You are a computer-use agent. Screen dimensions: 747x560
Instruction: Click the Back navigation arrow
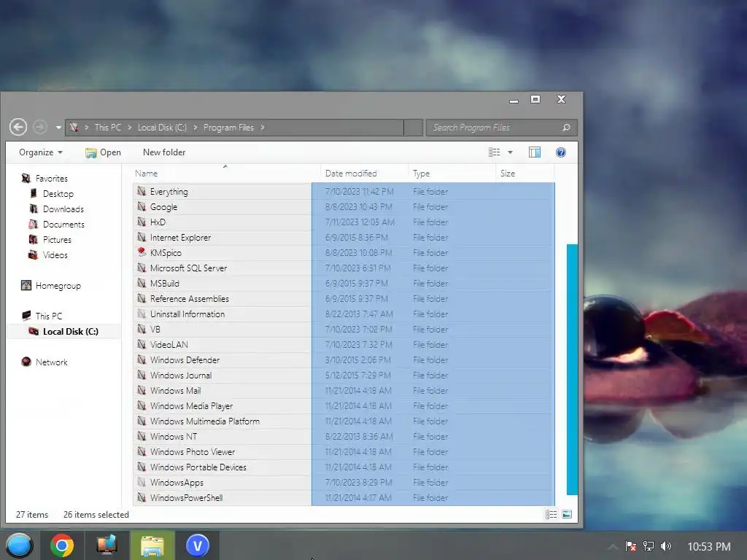pos(18,127)
